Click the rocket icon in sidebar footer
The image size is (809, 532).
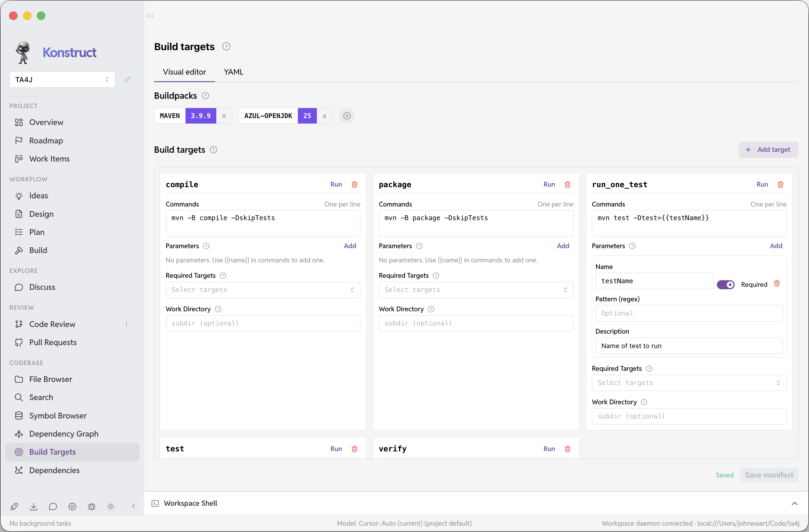pos(14,507)
